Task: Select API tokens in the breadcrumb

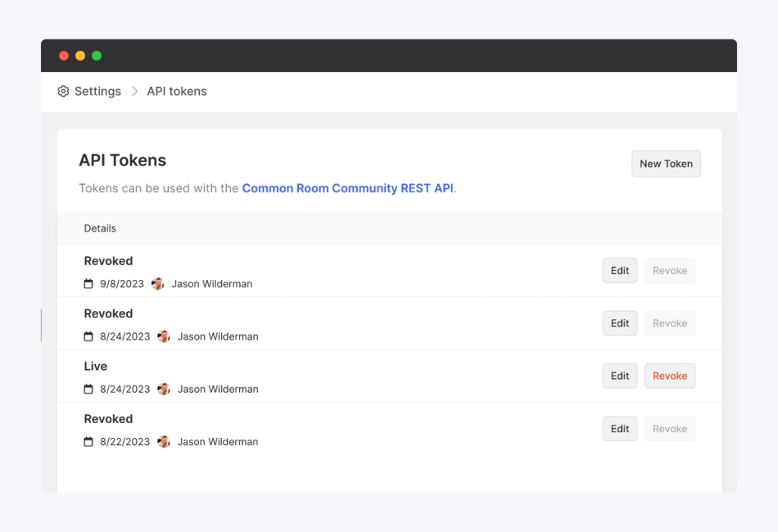Action: click(177, 91)
